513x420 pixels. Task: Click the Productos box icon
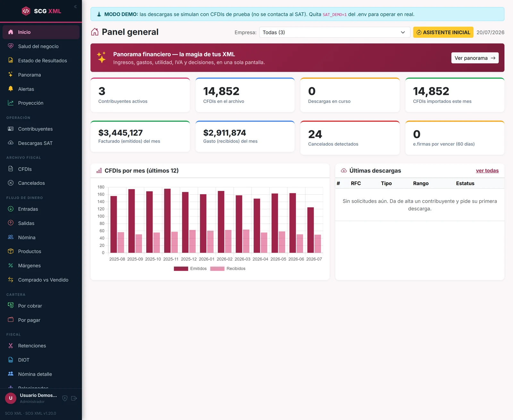[11, 251]
